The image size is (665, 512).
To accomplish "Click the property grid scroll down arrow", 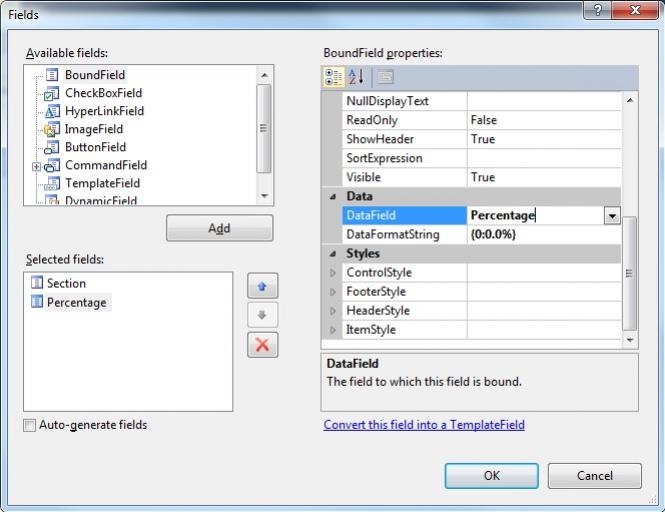I will tap(630, 340).
